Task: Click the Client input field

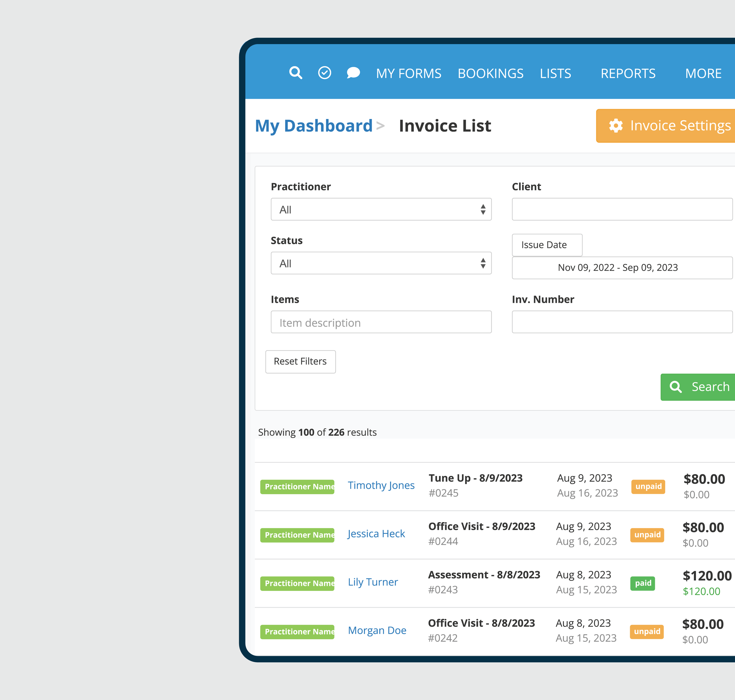Action: point(622,209)
